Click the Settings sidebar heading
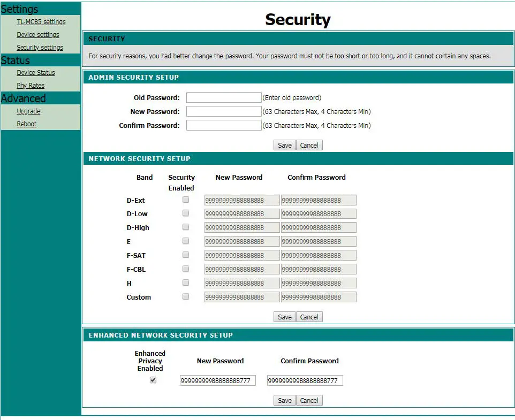Image resolution: width=515 pixels, height=420 pixels. pos(19,9)
